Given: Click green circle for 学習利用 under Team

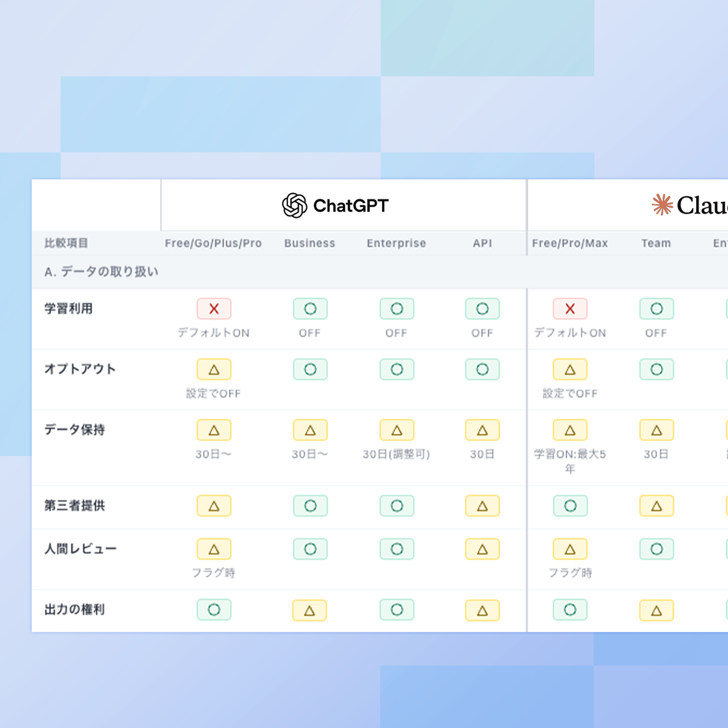Looking at the screenshot, I should coord(657,309).
